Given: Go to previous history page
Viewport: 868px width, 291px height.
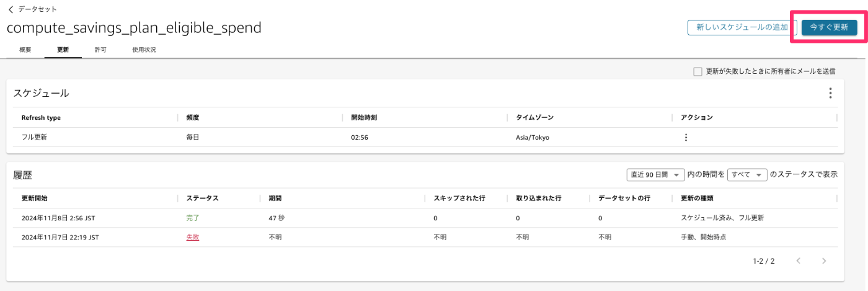Looking at the screenshot, I should click(x=799, y=261).
